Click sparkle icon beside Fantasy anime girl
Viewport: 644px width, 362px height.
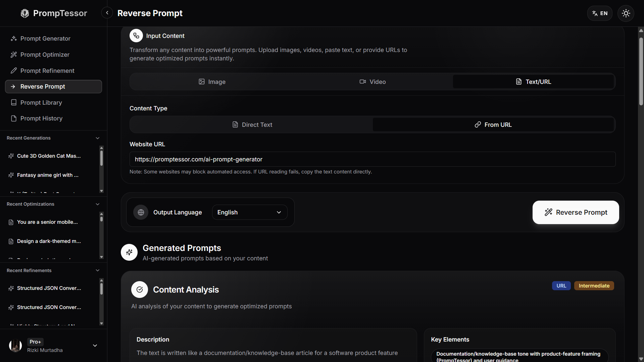[x=11, y=175]
